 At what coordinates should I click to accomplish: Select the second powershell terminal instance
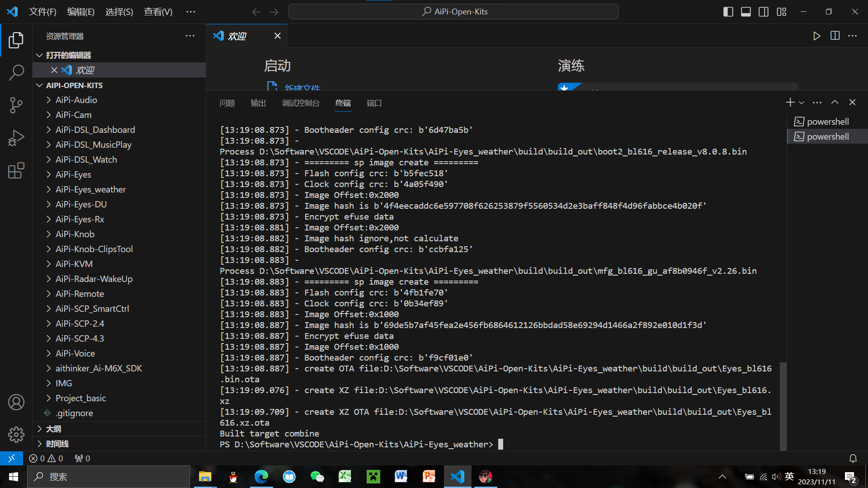[x=827, y=136]
